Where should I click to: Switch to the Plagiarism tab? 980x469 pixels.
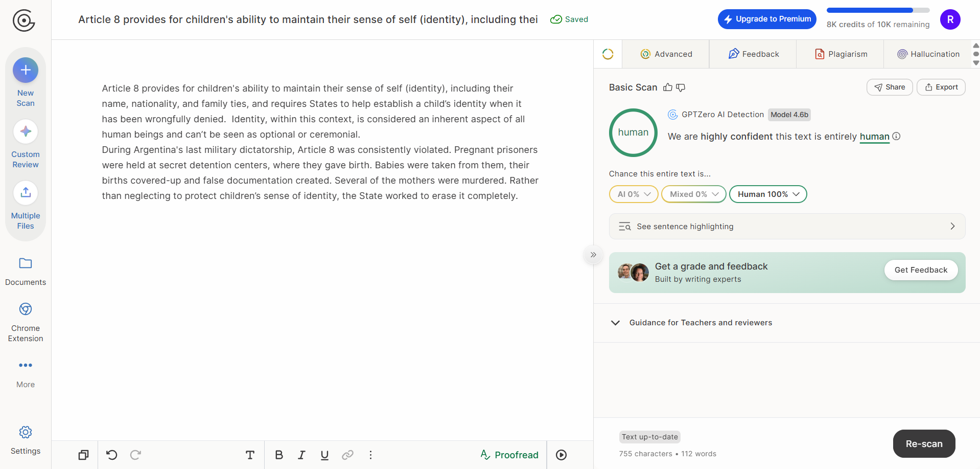pyautogui.click(x=841, y=54)
